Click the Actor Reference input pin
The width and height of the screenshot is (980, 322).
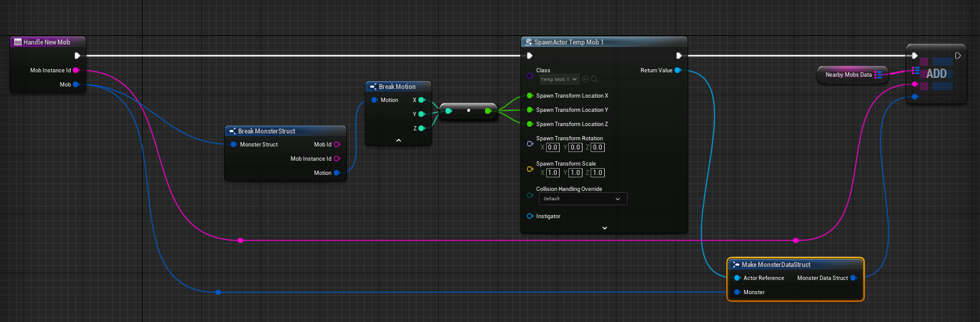pos(737,278)
